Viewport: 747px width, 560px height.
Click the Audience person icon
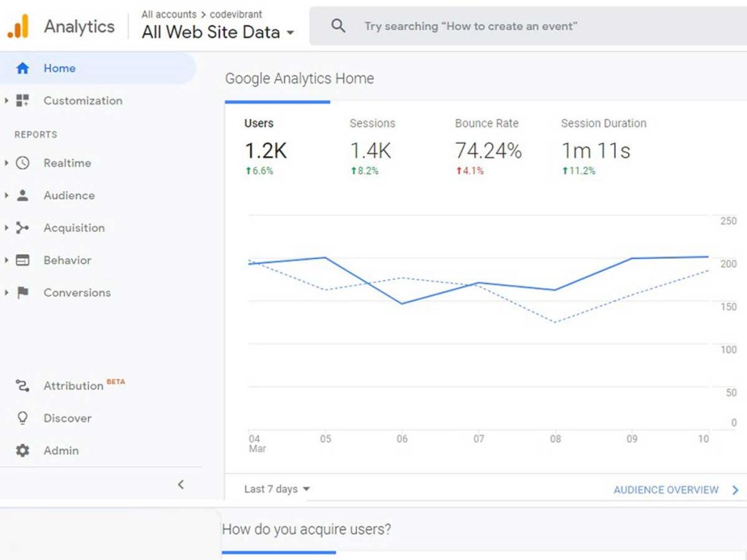[23, 195]
